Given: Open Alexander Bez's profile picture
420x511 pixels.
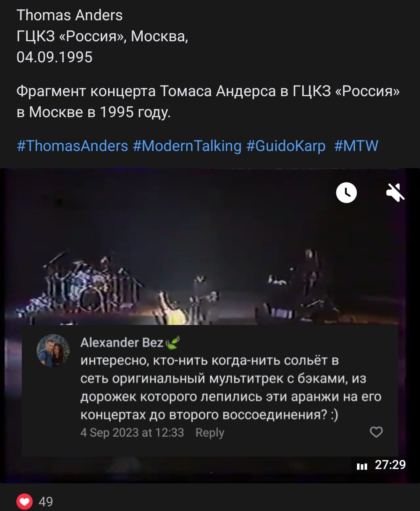Looking at the screenshot, I should tap(53, 351).
